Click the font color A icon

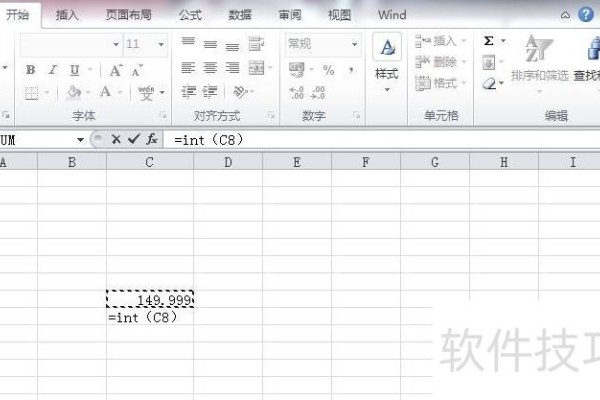pyautogui.click(x=105, y=92)
